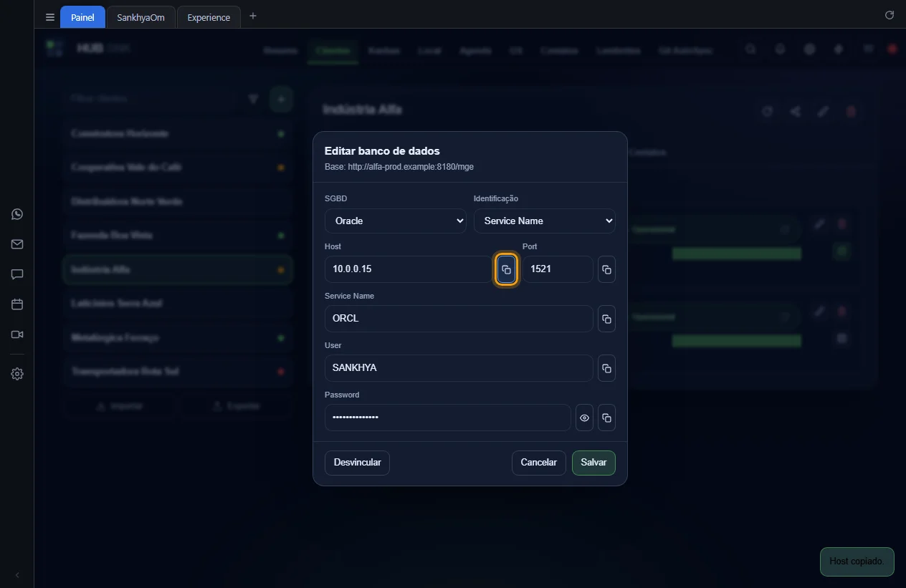
Task: Open WhatsApp from the left sidebar
Action: tap(17, 214)
